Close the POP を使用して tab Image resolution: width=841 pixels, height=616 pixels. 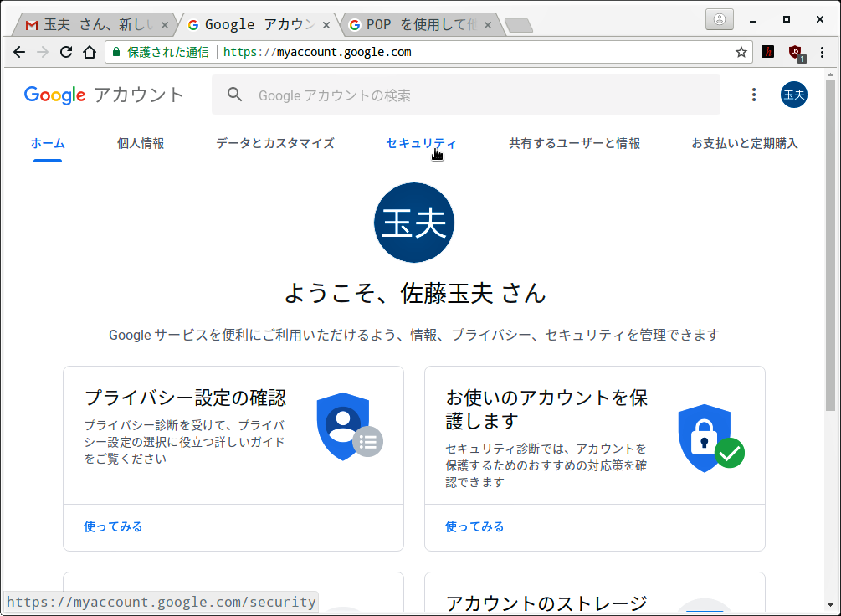488,25
